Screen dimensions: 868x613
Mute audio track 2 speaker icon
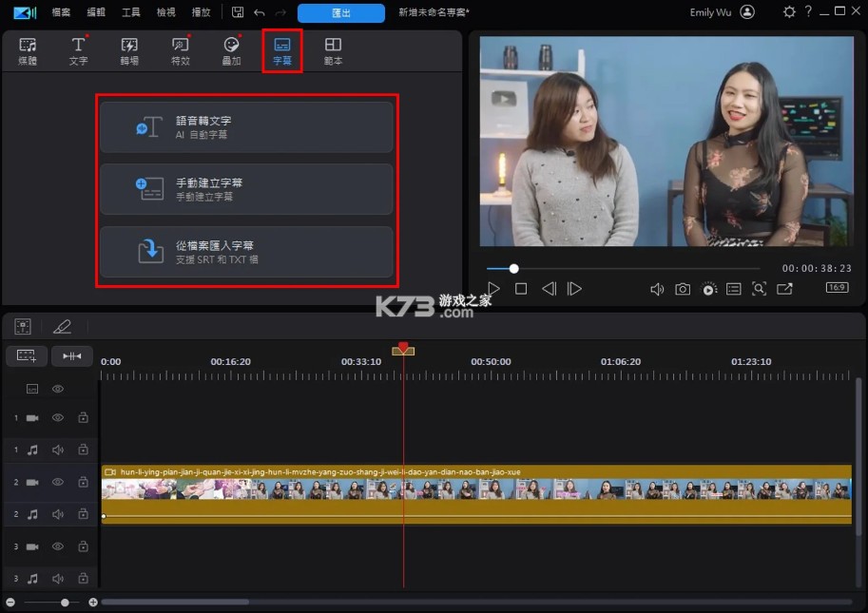57,514
